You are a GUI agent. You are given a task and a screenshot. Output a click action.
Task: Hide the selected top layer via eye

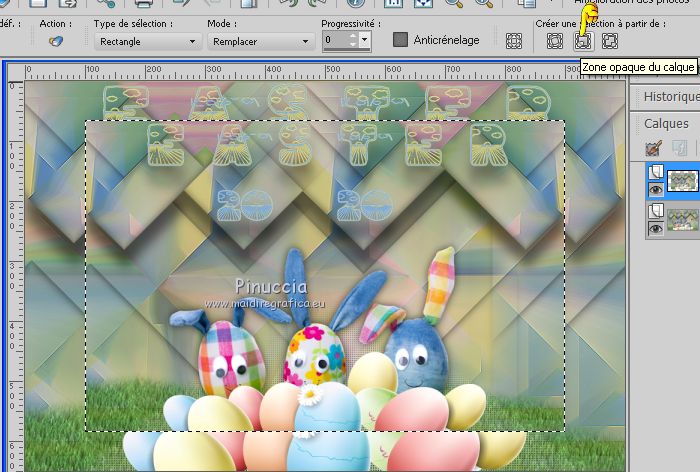click(x=655, y=190)
